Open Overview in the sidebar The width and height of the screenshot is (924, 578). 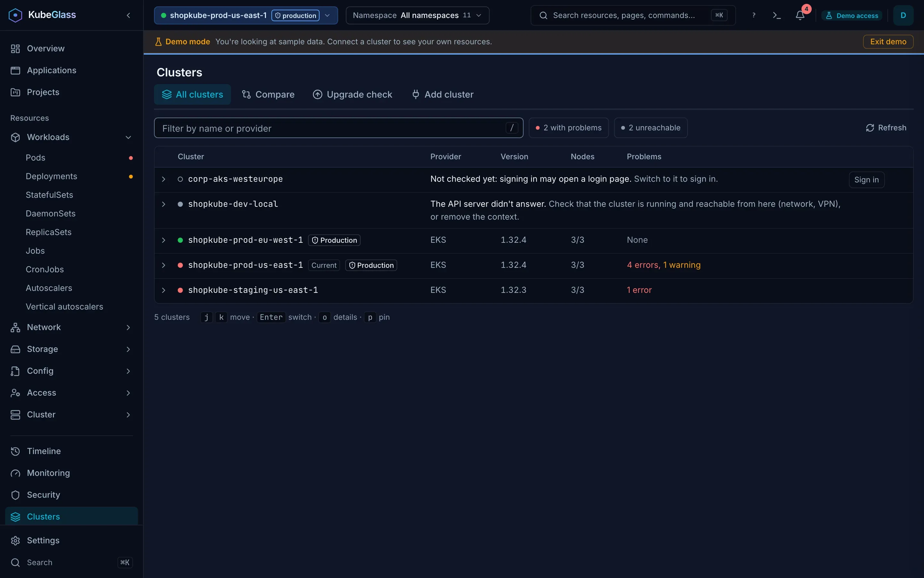coord(72,48)
